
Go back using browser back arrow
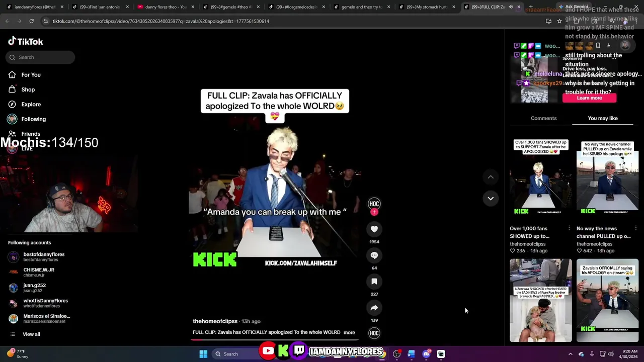click(x=8, y=21)
